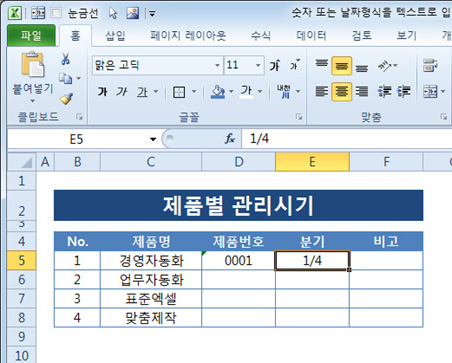The image size is (452, 363).
Task: Open the borders dropdown arrow
Action: point(194,91)
